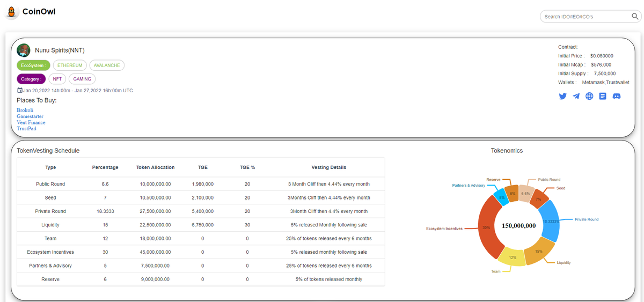
Task: Visit the project website globe icon
Action: pyautogui.click(x=589, y=96)
